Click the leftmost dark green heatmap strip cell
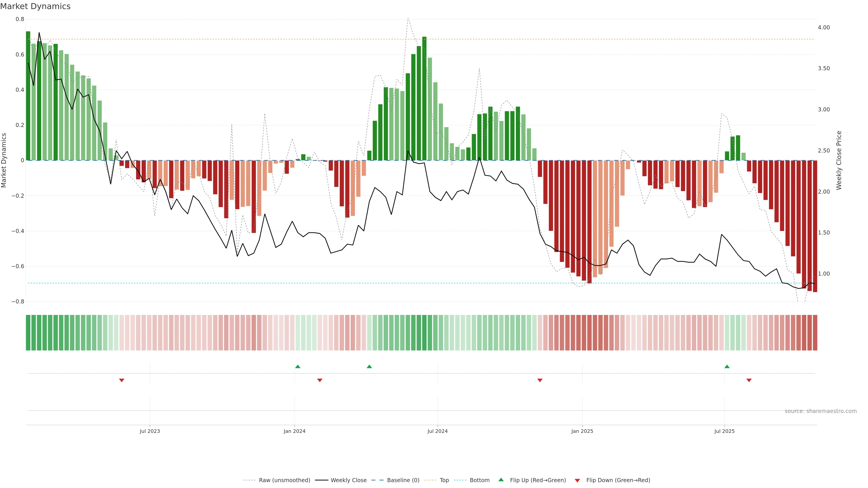868x488 pixels. tap(28, 332)
